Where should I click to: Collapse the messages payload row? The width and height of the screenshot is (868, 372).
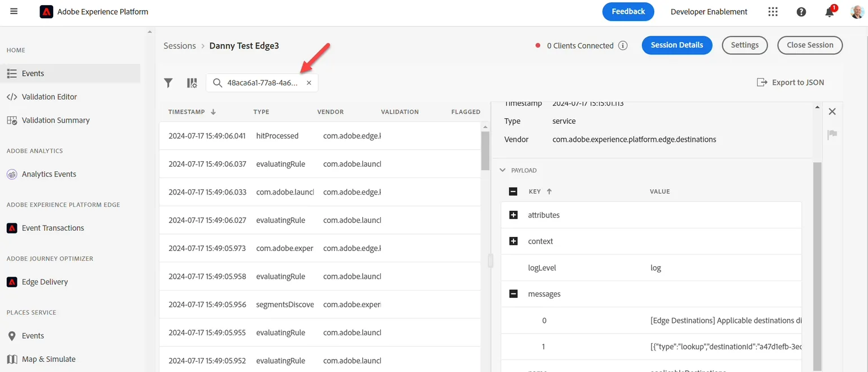pos(513,294)
